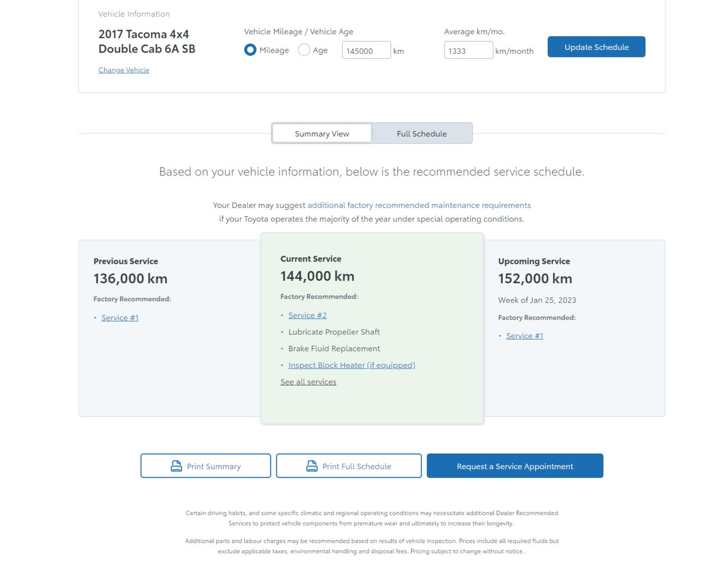Select the Mileage radio button
Image resolution: width=717 pixels, height=588 pixels.
click(x=250, y=50)
